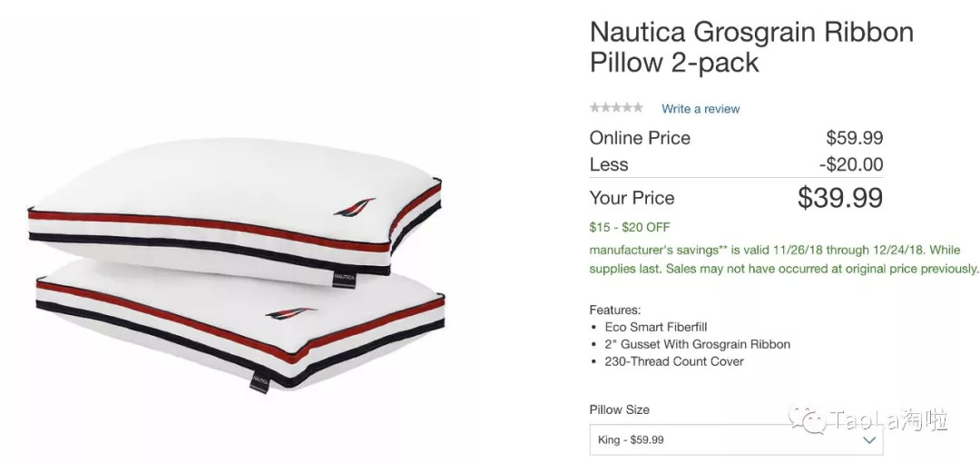The image size is (980, 463).
Task: Click the chevron arrow in size selector
Action: point(868,440)
